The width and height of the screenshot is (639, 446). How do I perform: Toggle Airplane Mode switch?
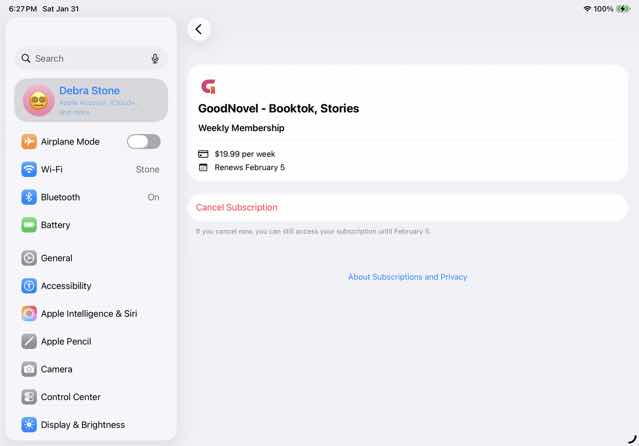click(143, 142)
